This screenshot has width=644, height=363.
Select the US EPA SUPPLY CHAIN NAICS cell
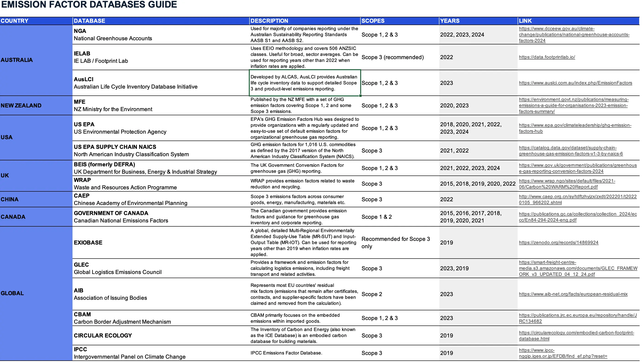[x=161, y=151]
